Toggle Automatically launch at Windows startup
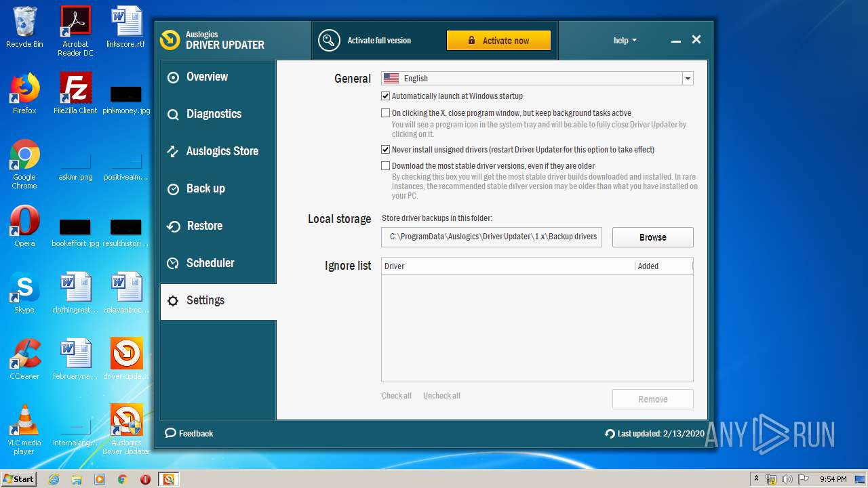The width and height of the screenshot is (868, 488). coord(386,96)
